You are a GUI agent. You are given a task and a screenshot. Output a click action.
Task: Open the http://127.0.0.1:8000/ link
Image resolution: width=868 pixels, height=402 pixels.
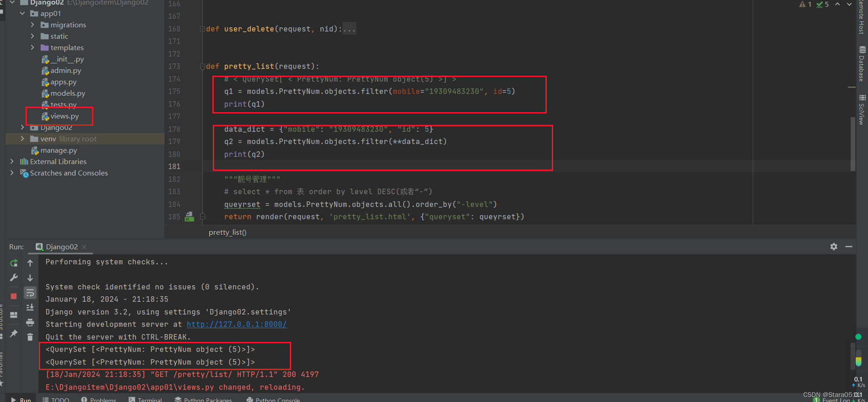click(x=236, y=324)
